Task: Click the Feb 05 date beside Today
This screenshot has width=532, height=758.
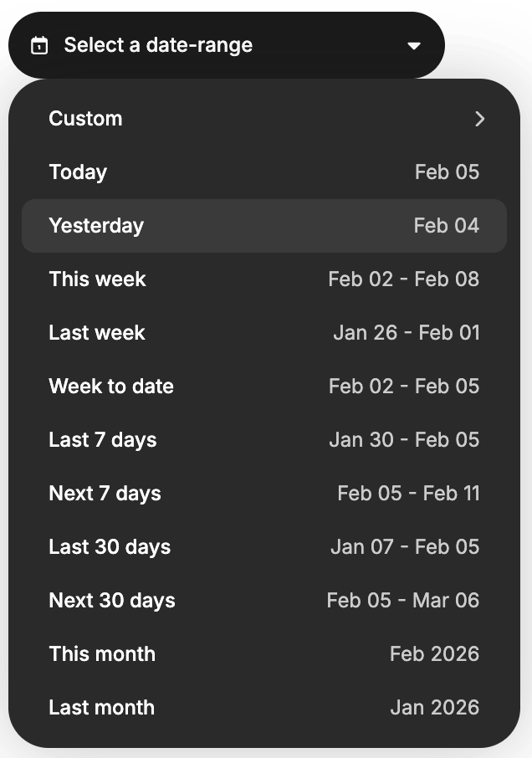Action: pyautogui.click(x=447, y=172)
